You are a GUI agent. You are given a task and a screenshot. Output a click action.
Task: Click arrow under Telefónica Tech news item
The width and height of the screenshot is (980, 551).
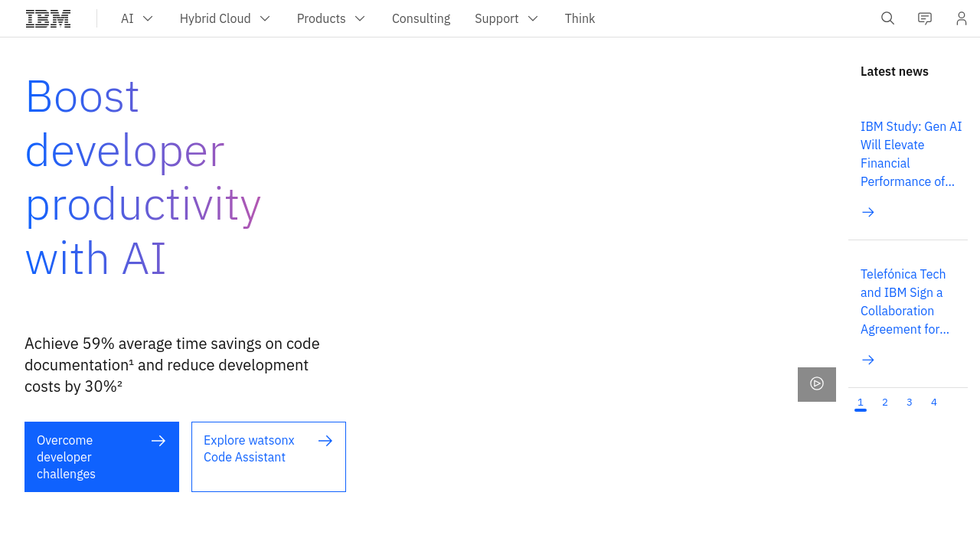pos(868,360)
